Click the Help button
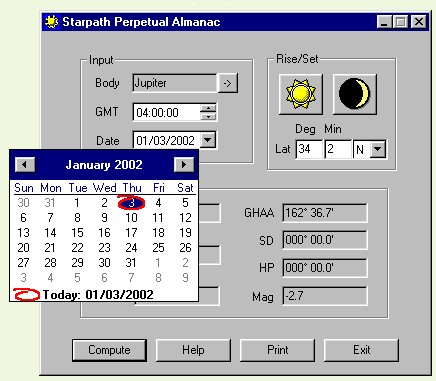Viewport: 436px width, 381px height. pos(193,350)
